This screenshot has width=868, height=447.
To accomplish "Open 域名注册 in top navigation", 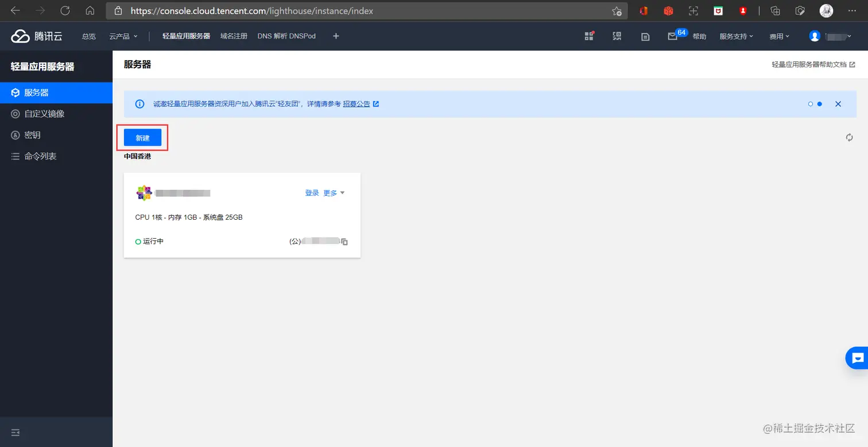I will (x=234, y=36).
